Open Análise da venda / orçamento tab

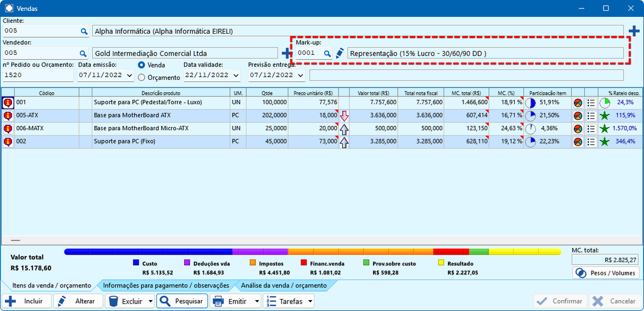point(284,285)
